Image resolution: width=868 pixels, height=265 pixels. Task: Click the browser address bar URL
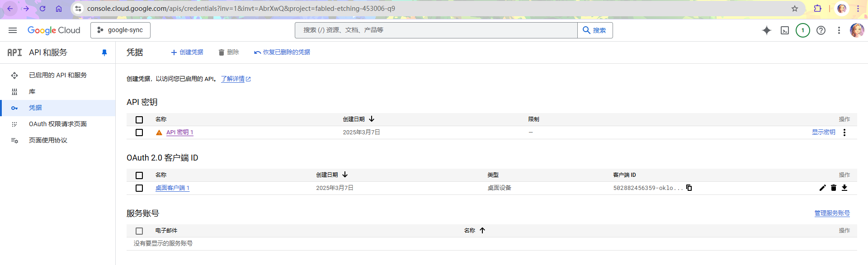tap(241, 9)
